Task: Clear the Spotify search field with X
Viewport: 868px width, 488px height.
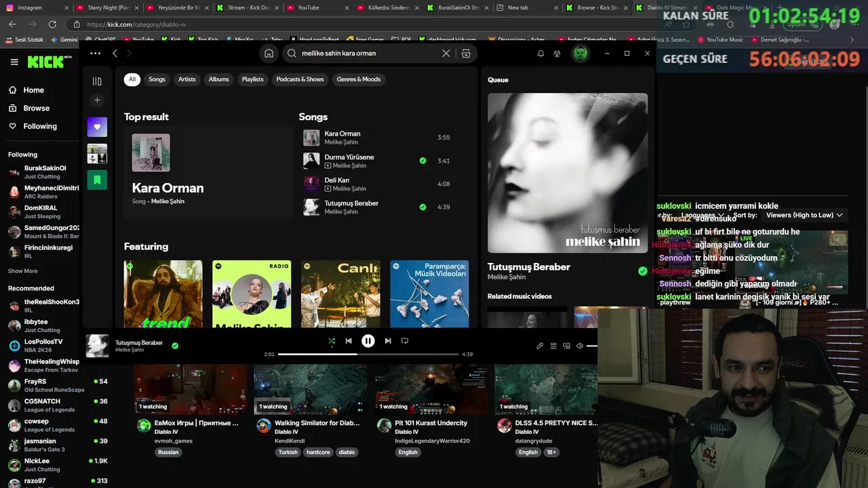Action: [446, 54]
